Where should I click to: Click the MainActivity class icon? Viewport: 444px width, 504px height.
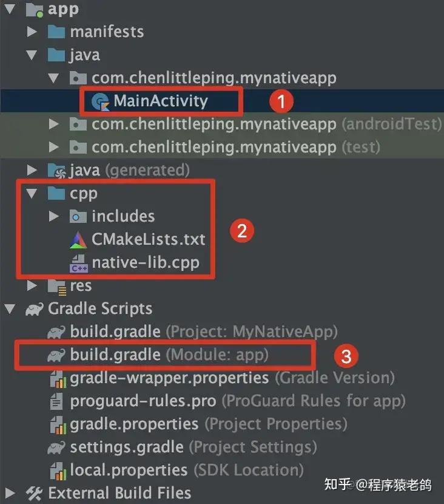click(99, 101)
